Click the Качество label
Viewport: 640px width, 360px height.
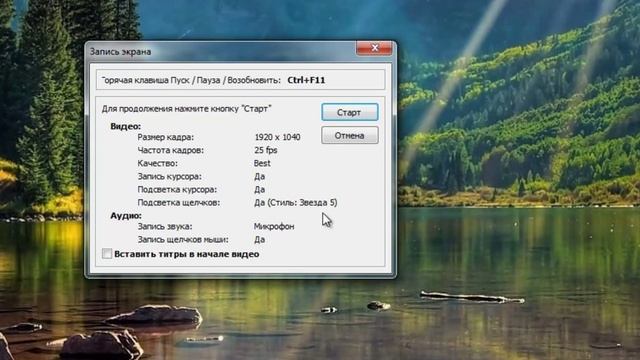tap(158, 163)
